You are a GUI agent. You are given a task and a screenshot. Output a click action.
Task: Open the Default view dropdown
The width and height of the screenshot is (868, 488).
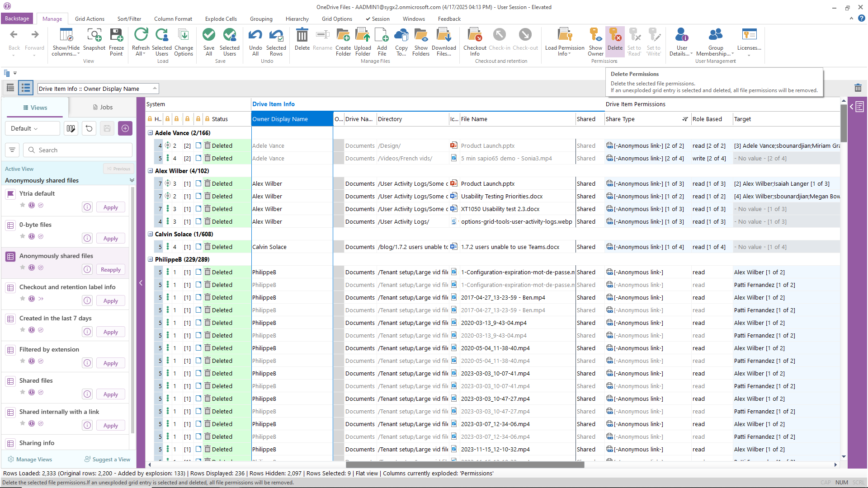[x=32, y=128]
